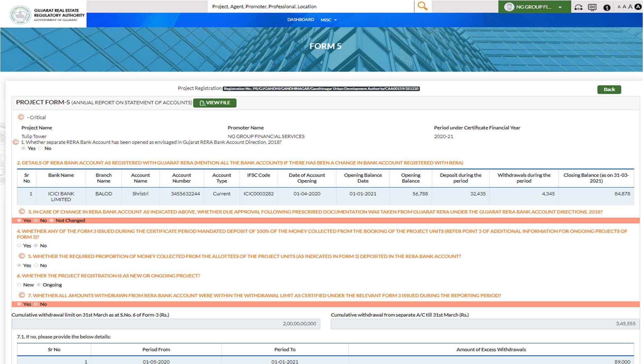Select No for question 7 withdrawals

pyautogui.click(x=36, y=304)
